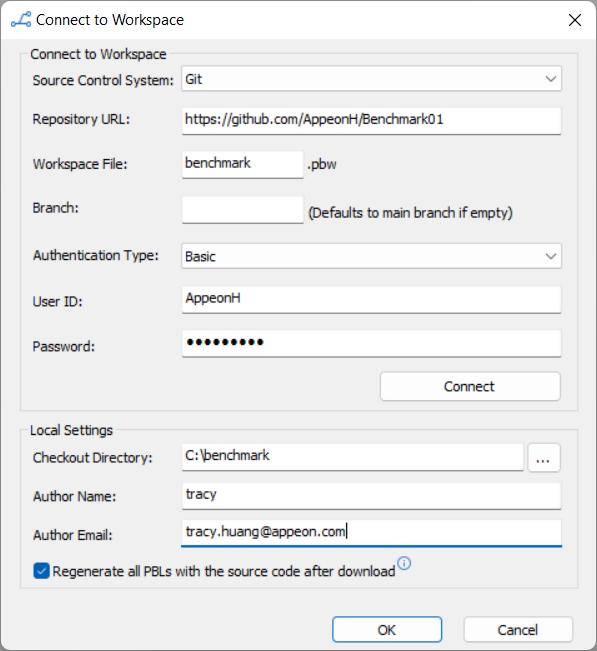This screenshot has width=597, height=651.
Task: Click in the Author Email field
Action: point(371,533)
